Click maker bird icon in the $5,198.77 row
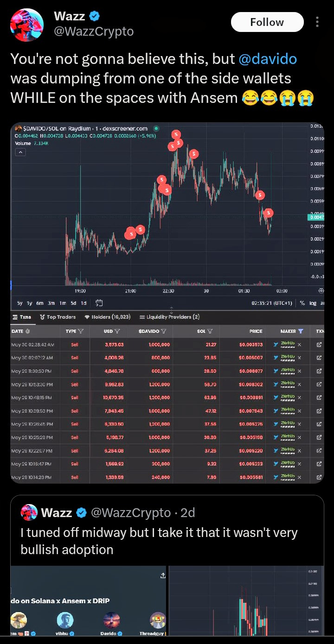The width and height of the screenshot is (334, 644). click(276, 437)
